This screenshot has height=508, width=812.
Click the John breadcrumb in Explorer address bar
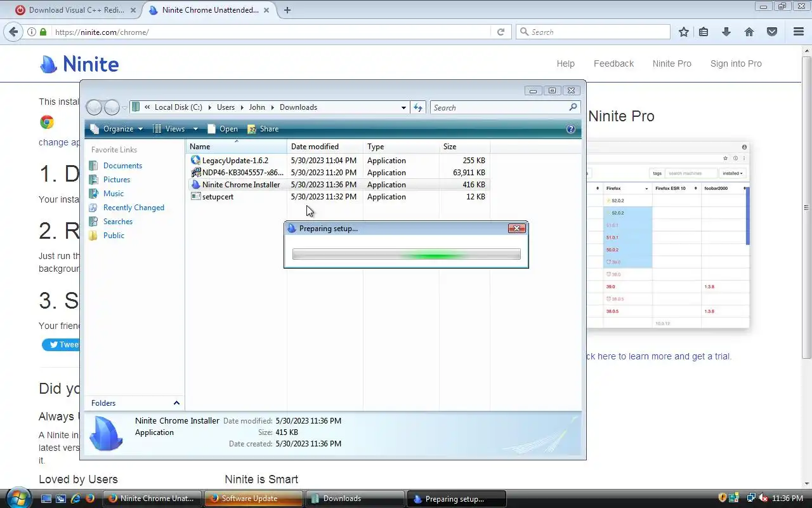[x=257, y=107]
